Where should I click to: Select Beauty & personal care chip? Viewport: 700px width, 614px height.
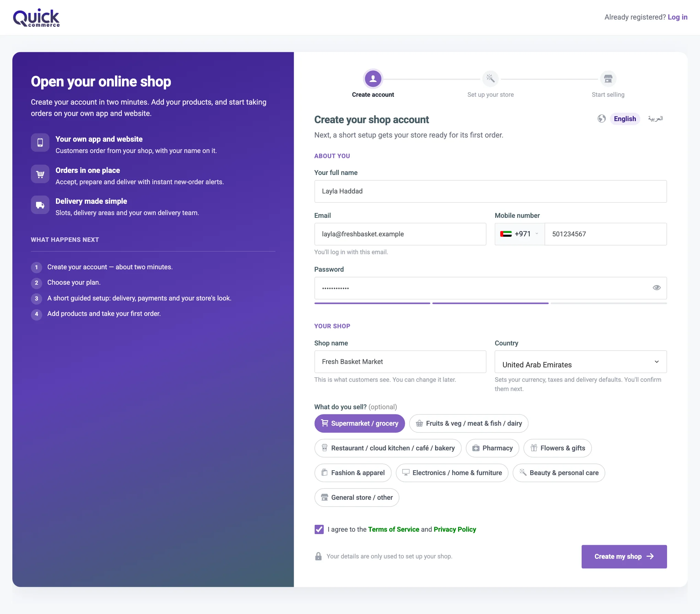pos(559,473)
